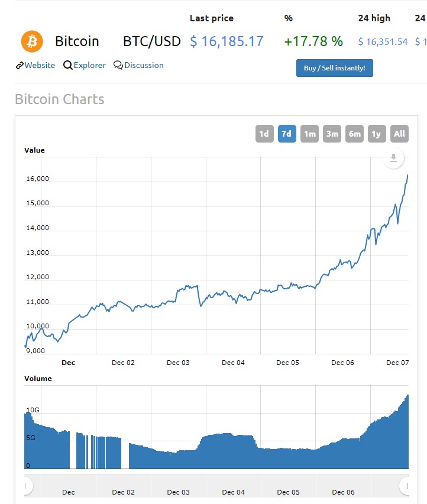The width and height of the screenshot is (427, 504).
Task: Open the chart download export icon
Action: [393, 158]
